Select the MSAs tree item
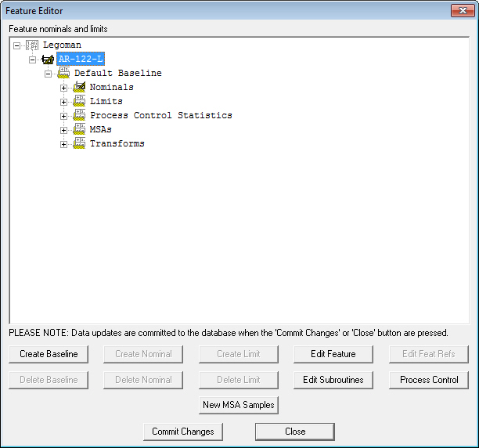 100,130
